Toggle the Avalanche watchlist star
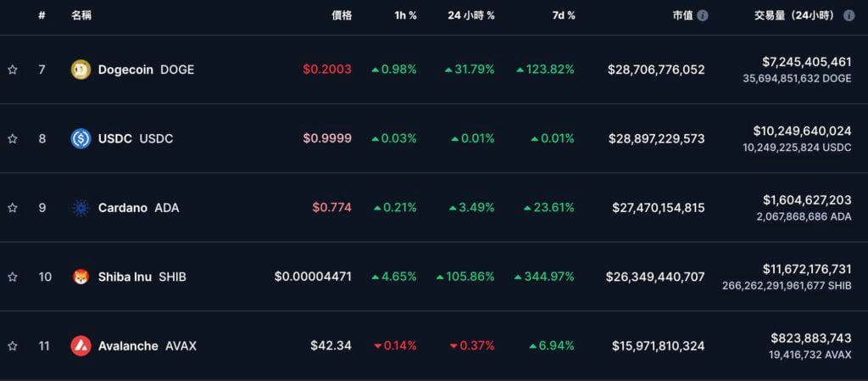Viewport: 868px width, 381px height. tap(12, 346)
